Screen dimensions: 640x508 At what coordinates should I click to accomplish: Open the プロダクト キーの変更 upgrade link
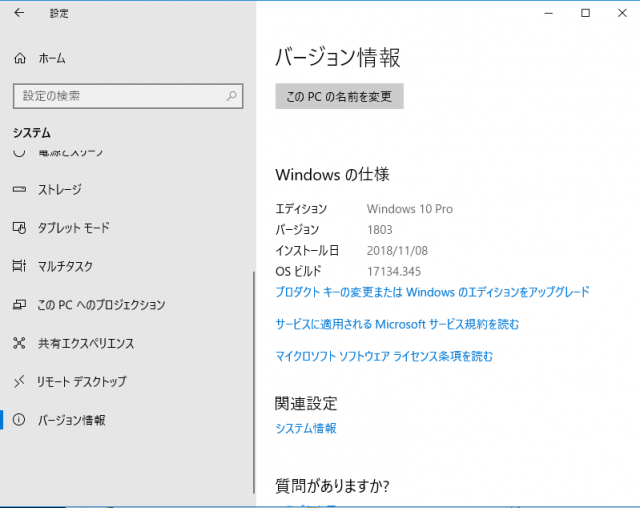click(432, 292)
